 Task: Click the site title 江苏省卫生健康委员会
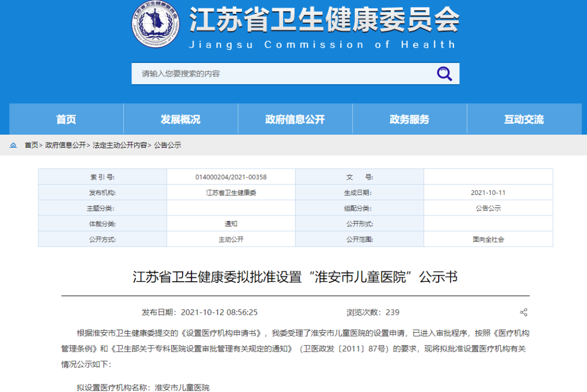[324, 20]
